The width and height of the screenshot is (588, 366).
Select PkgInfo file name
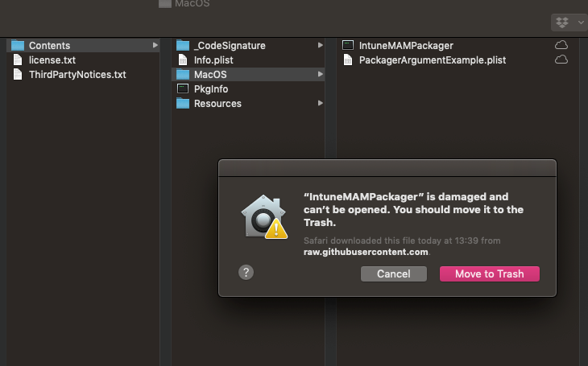pyautogui.click(x=211, y=89)
